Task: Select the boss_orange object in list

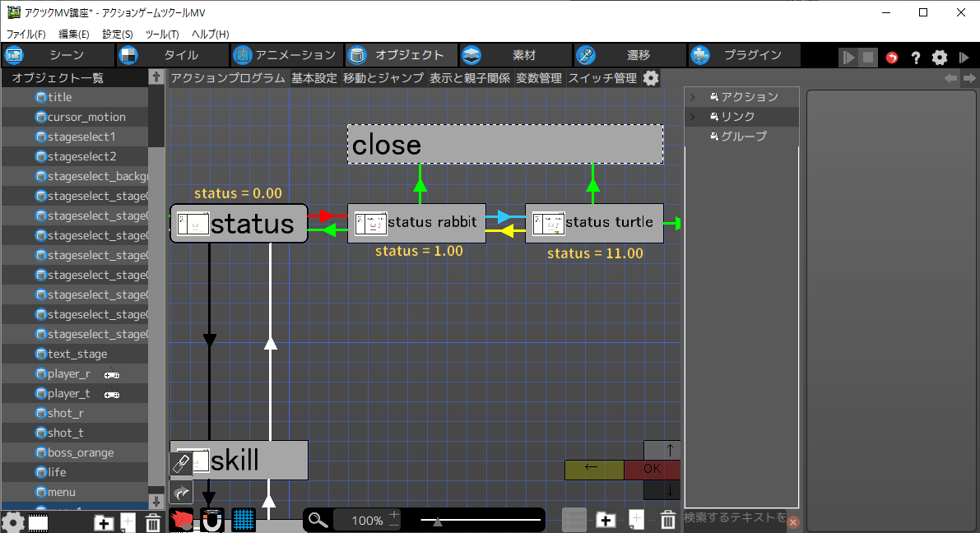Action: click(x=81, y=452)
